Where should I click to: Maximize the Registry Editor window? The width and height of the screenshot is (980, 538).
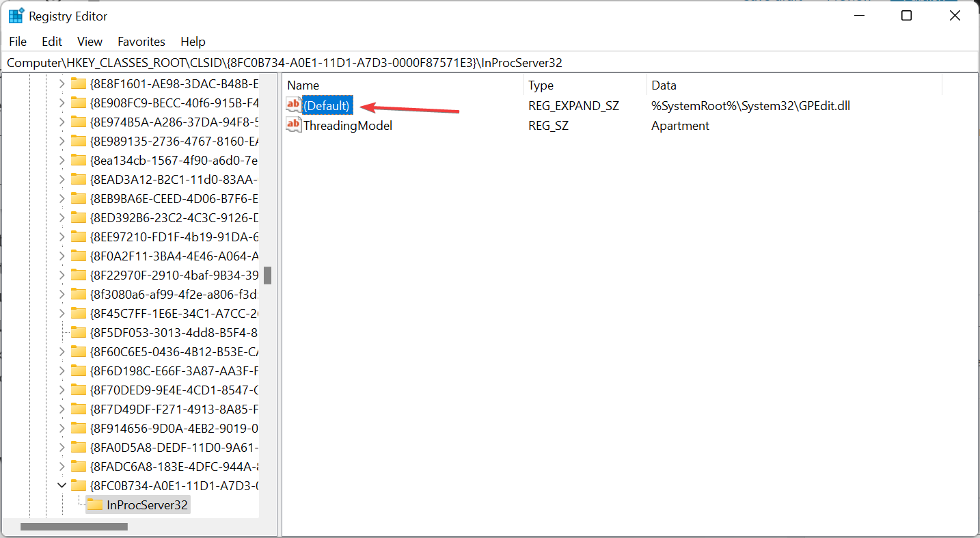[906, 16]
